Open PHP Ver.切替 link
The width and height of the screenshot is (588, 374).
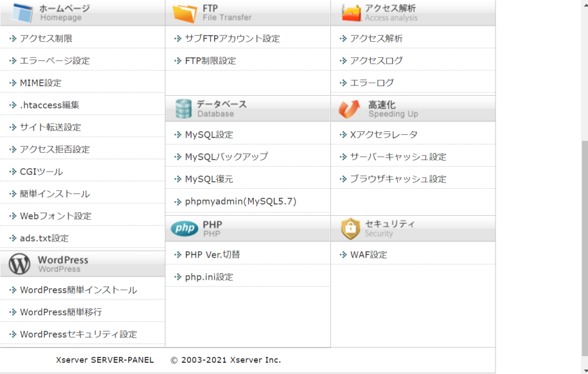click(212, 255)
